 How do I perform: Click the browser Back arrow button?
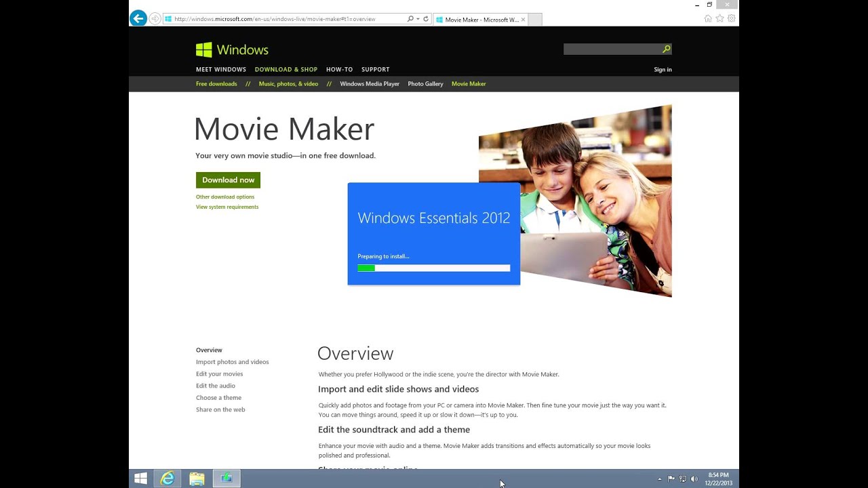[138, 19]
